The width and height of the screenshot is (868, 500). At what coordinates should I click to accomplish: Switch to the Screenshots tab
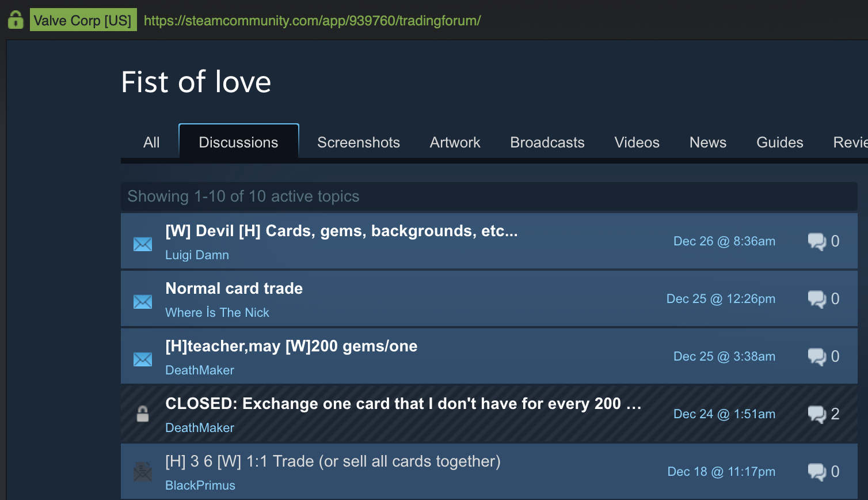tap(359, 142)
